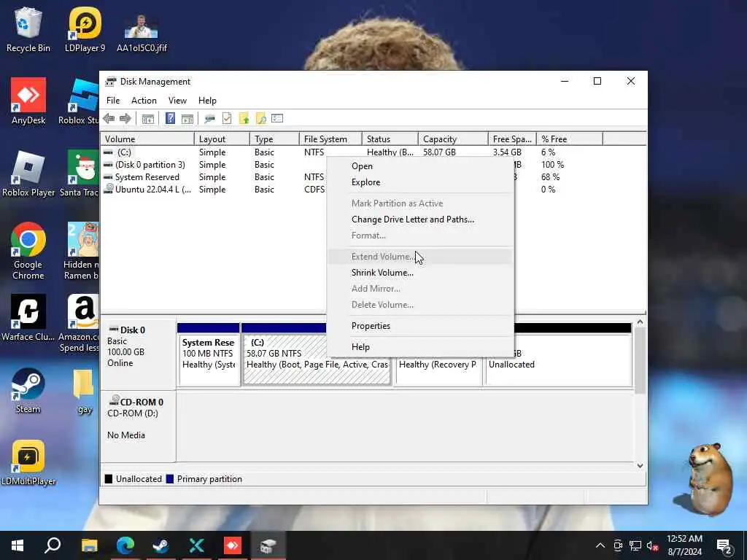Sort by the % Free column header
The width and height of the screenshot is (747, 560).
click(570, 139)
